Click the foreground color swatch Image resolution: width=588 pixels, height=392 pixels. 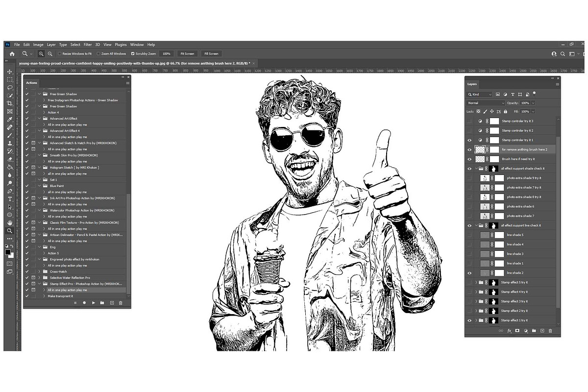tap(8, 252)
